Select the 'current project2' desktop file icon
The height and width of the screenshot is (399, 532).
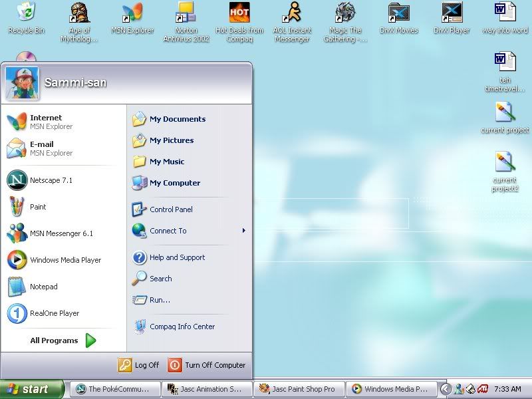click(x=505, y=172)
